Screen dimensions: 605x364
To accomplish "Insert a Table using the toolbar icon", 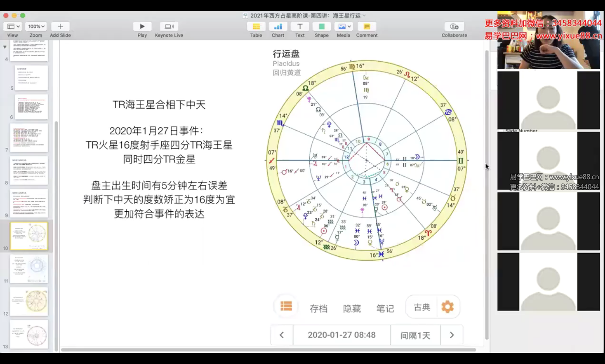I will 256,27.
